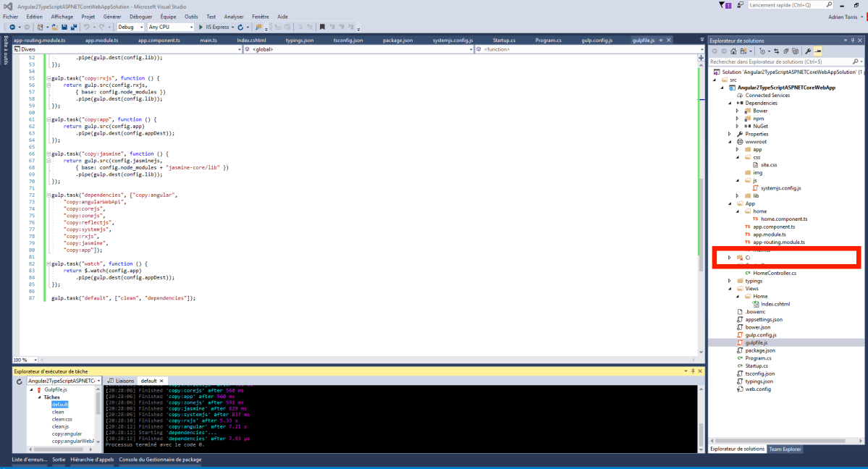Click the Home icon in Solution Explorer toolbar
868x469 pixels.
[733, 51]
